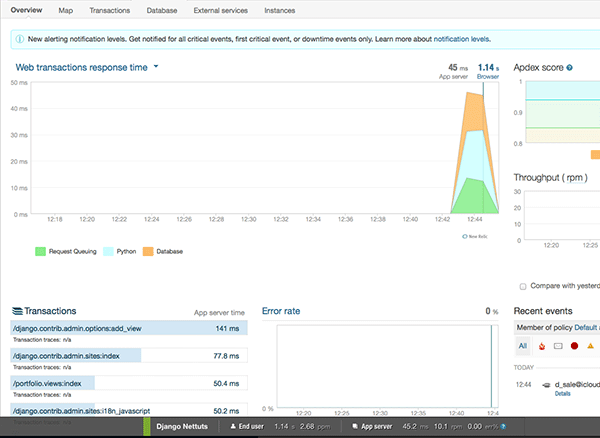This screenshot has height=438, width=600.
Task: Filter events by red circle critical icon
Action: [x=574, y=346]
